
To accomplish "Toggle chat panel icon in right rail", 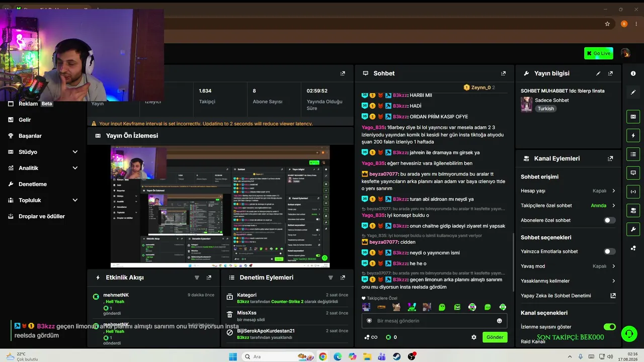I will pyautogui.click(x=633, y=172).
